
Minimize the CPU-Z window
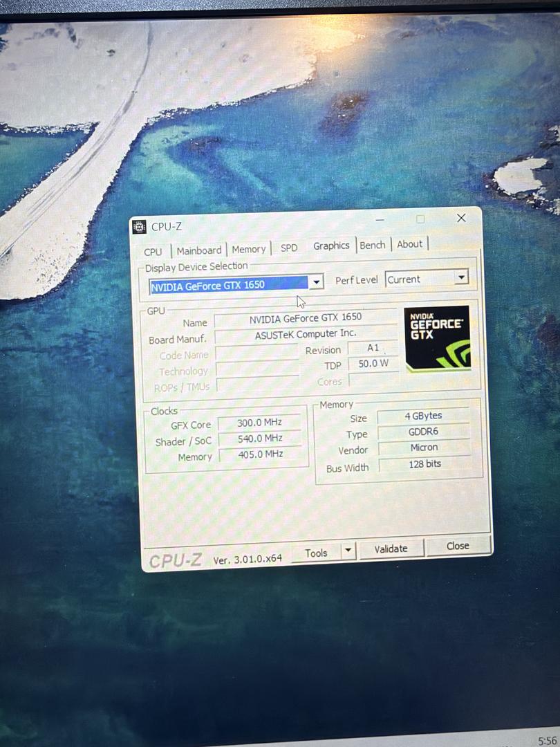pos(380,220)
